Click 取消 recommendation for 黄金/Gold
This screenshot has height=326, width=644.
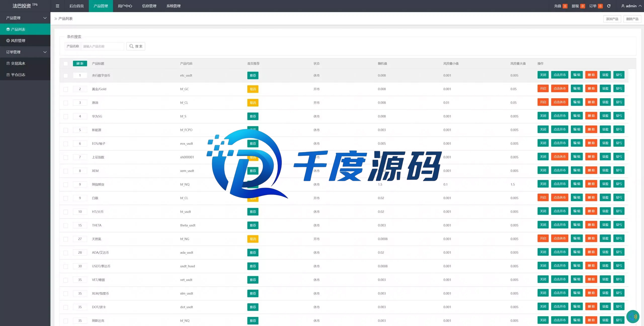(x=253, y=89)
